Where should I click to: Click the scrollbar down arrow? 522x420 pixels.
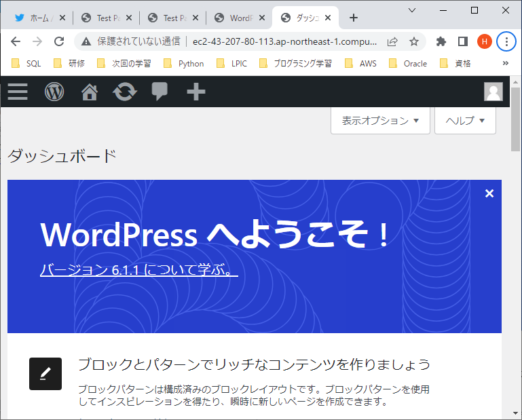(516, 413)
